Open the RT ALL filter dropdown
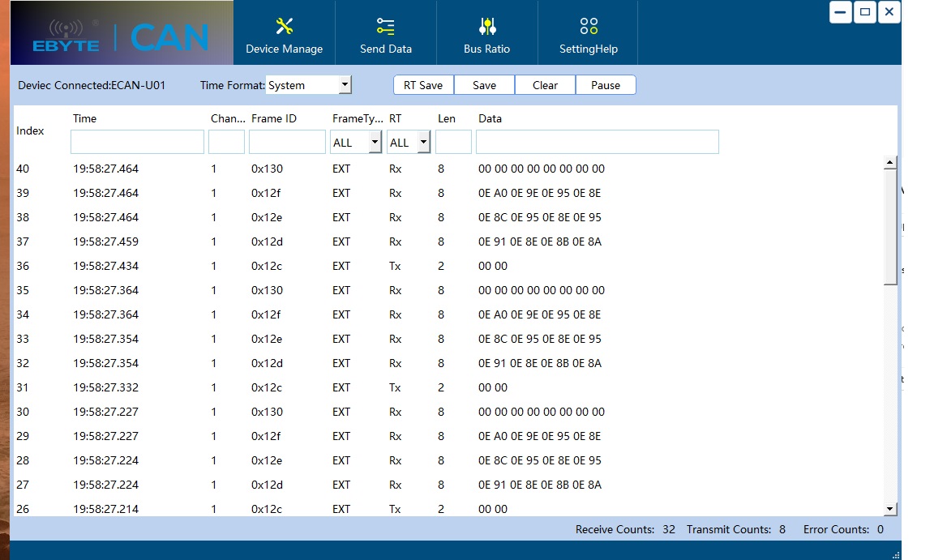 coord(423,143)
